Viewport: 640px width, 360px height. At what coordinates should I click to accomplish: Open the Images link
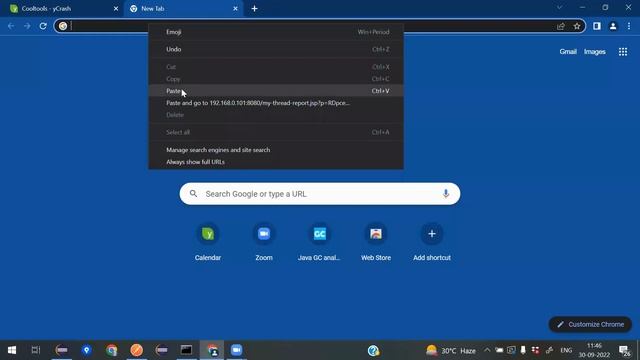pyautogui.click(x=595, y=52)
